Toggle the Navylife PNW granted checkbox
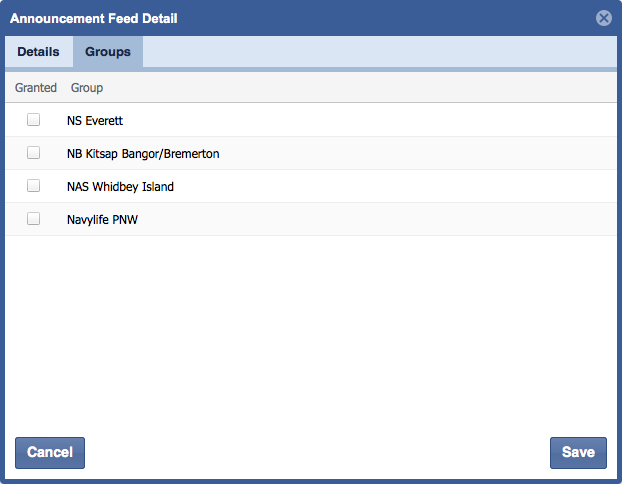Screen dimensions: 622x484 point(34,219)
